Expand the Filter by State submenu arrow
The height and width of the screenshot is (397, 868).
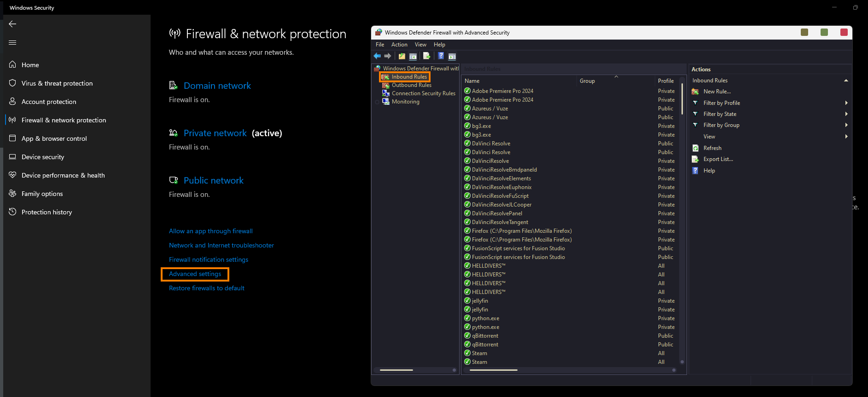tap(846, 114)
